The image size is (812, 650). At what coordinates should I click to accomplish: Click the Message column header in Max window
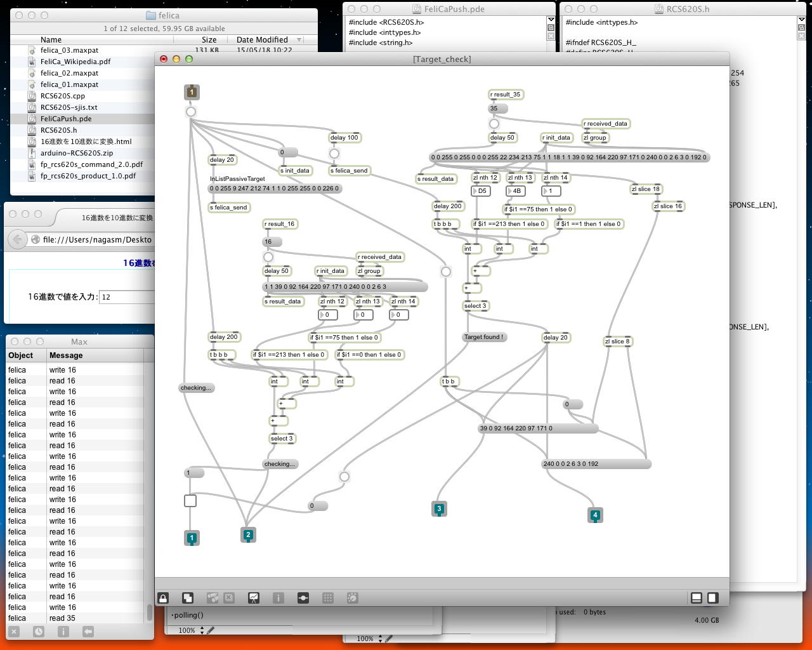pos(66,355)
